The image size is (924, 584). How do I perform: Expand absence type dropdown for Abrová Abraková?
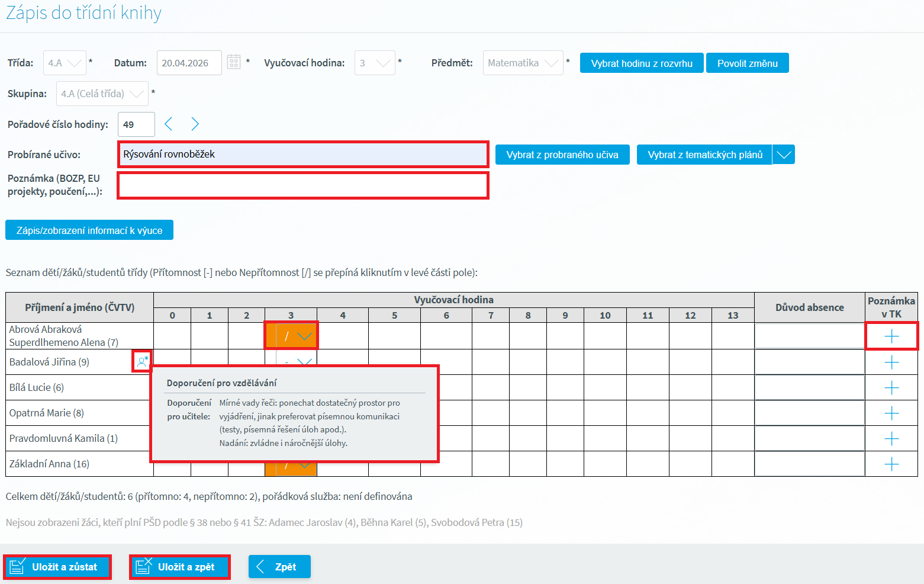pos(305,336)
